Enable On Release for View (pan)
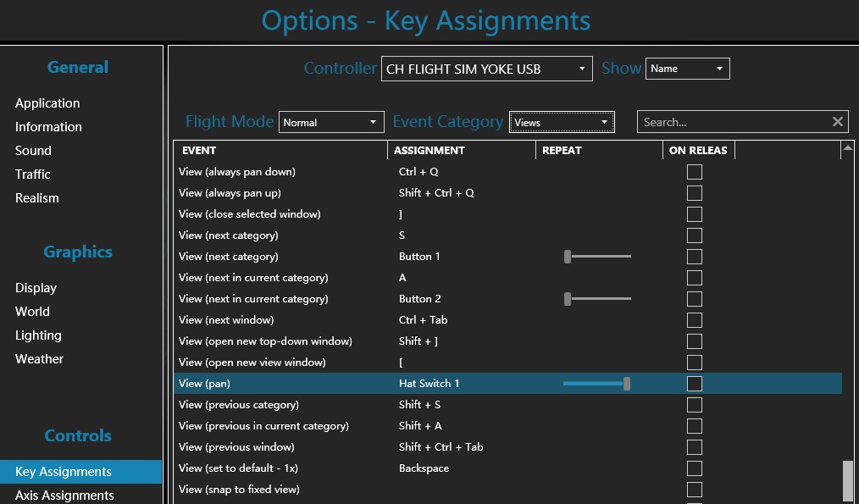 click(695, 384)
